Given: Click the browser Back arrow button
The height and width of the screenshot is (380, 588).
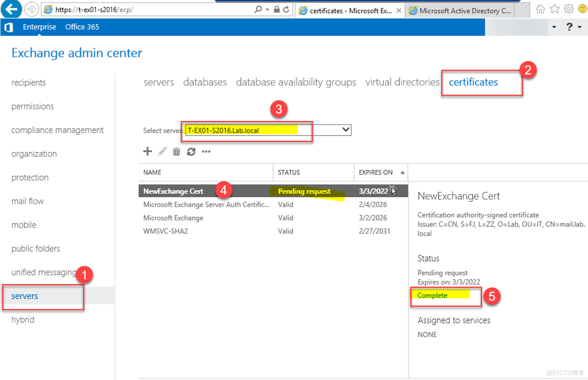Looking at the screenshot, I should coord(11,9).
